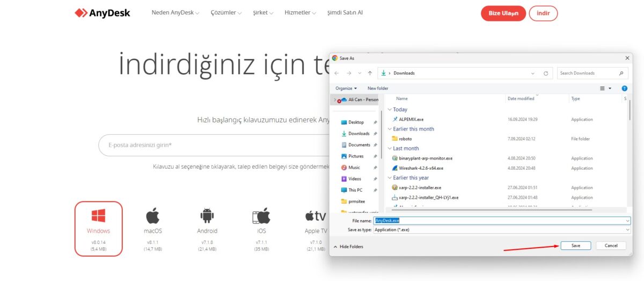Cancel the Save As dialog

coord(611,246)
